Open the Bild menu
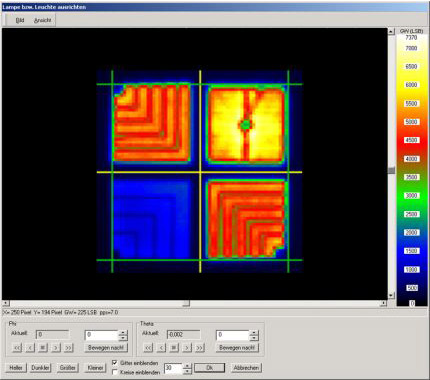This screenshot has height=380, width=430. click(20, 20)
